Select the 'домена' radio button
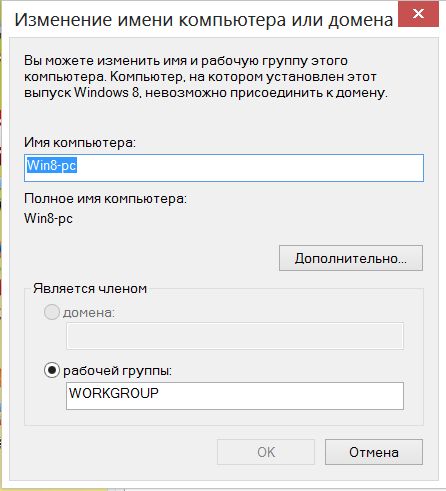 point(52,312)
